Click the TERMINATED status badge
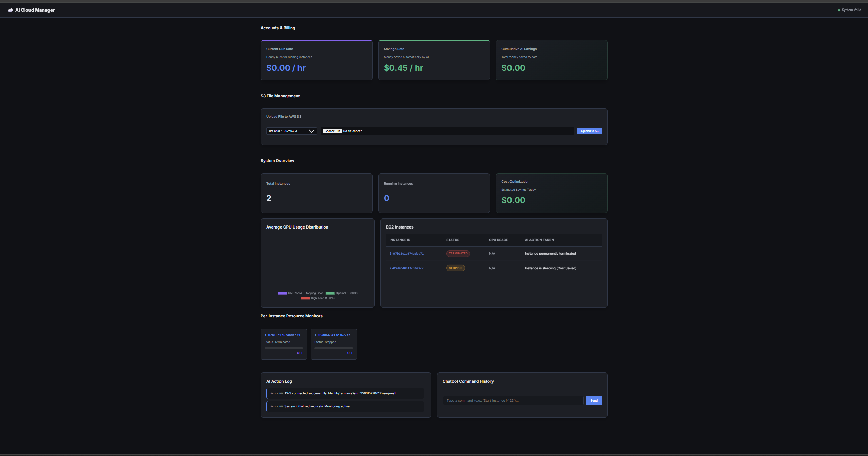This screenshot has height=456, width=868. click(458, 254)
